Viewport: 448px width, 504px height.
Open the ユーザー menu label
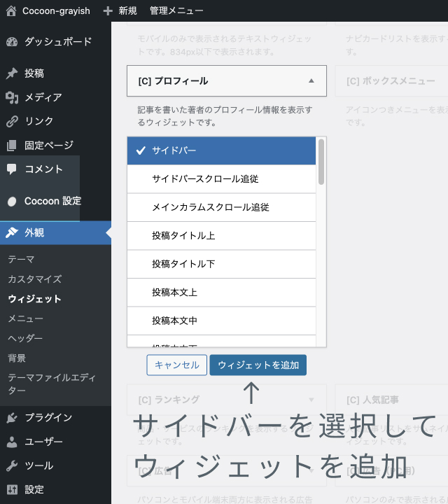tap(43, 442)
